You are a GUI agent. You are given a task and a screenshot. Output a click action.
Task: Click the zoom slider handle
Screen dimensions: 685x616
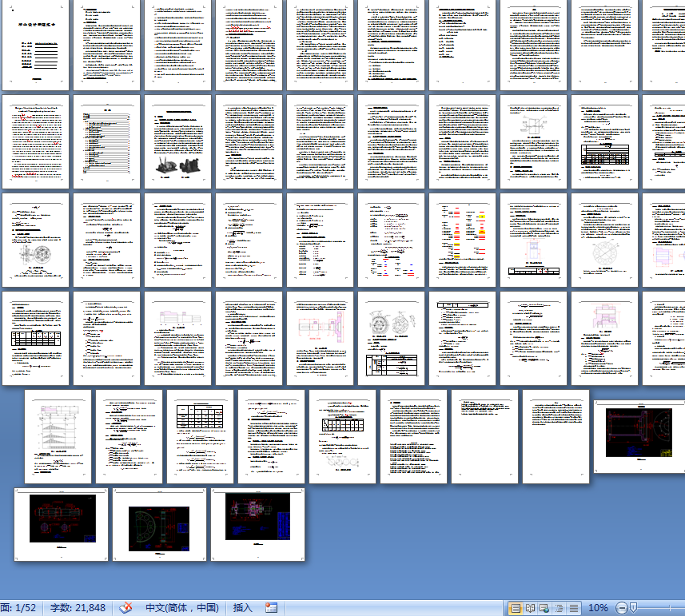(633, 607)
